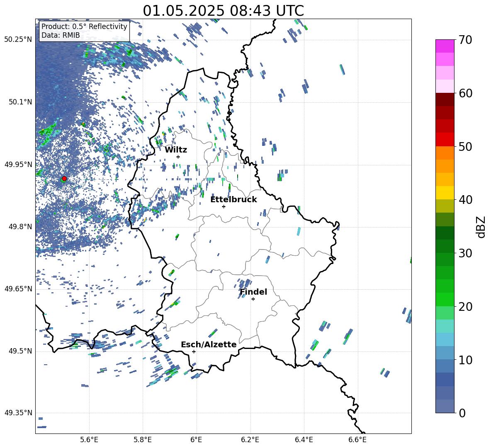
Task: Click the colorbar tick label 50
Action: click(465, 147)
